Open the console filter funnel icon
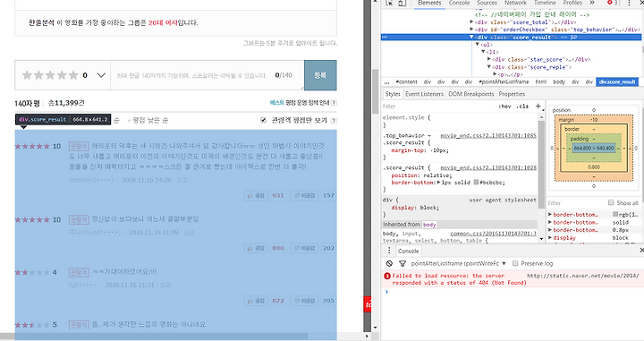Image resolution: width=644 pixels, height=341 pixels. [x=402, y=263]
